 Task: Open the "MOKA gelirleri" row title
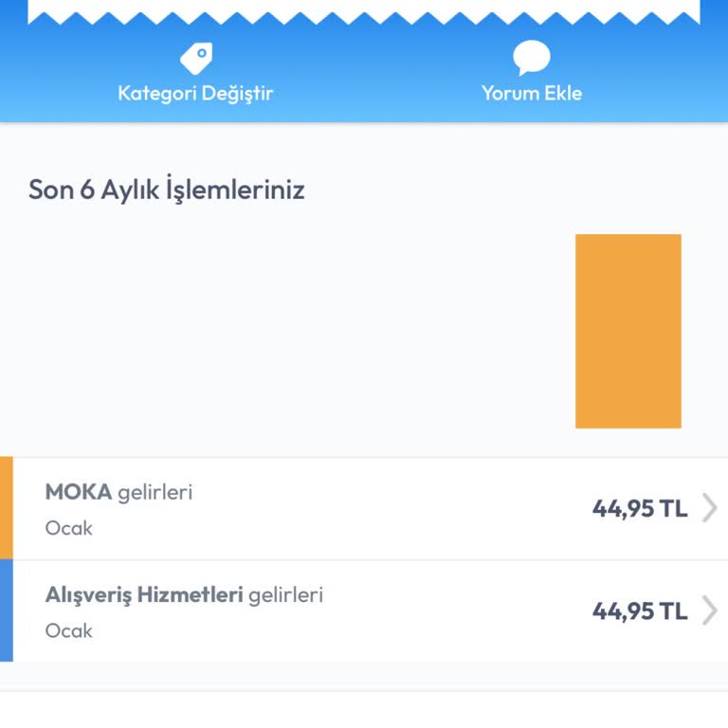(118, 492)
